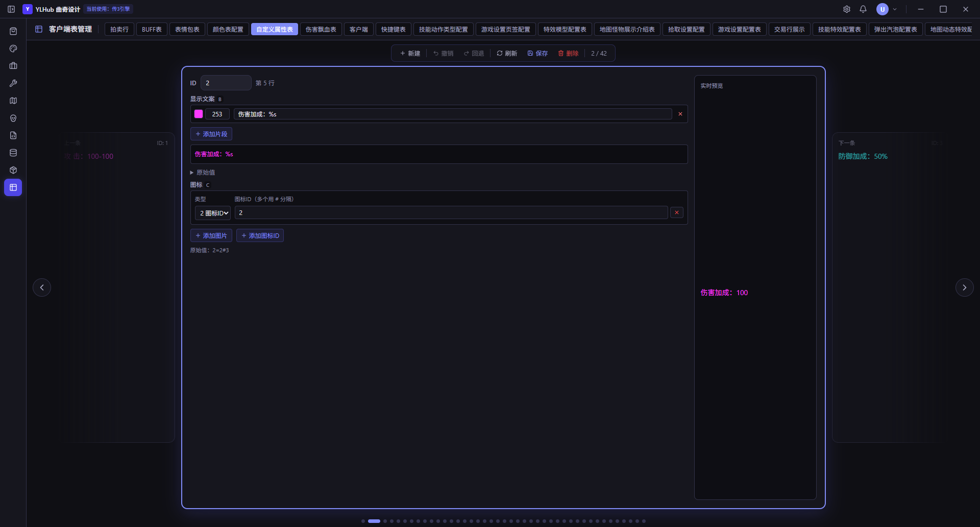Go to previous record with left arrow

click(x=42, y=288)
